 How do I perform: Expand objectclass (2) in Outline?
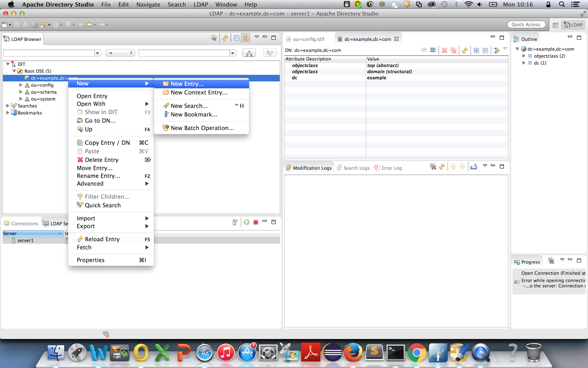point(524,56)
